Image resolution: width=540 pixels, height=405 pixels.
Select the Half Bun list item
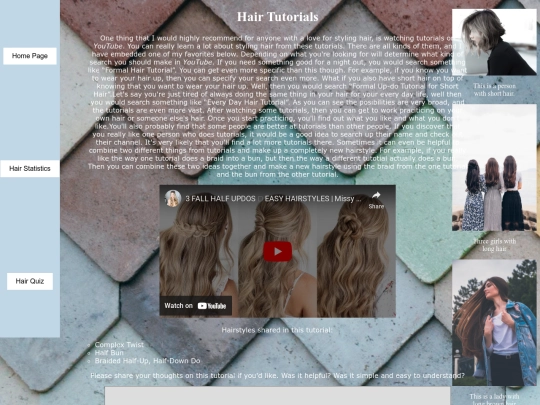[x=109, y=353]
